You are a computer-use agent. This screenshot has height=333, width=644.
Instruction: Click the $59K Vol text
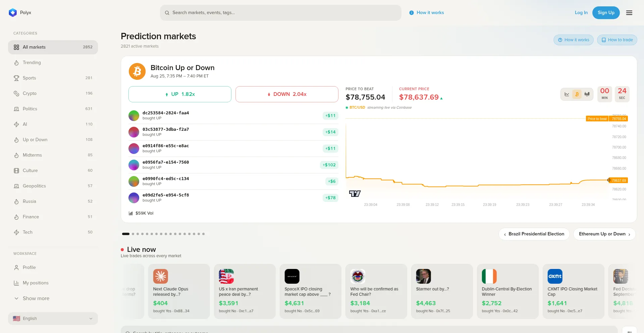pos(145,213)
